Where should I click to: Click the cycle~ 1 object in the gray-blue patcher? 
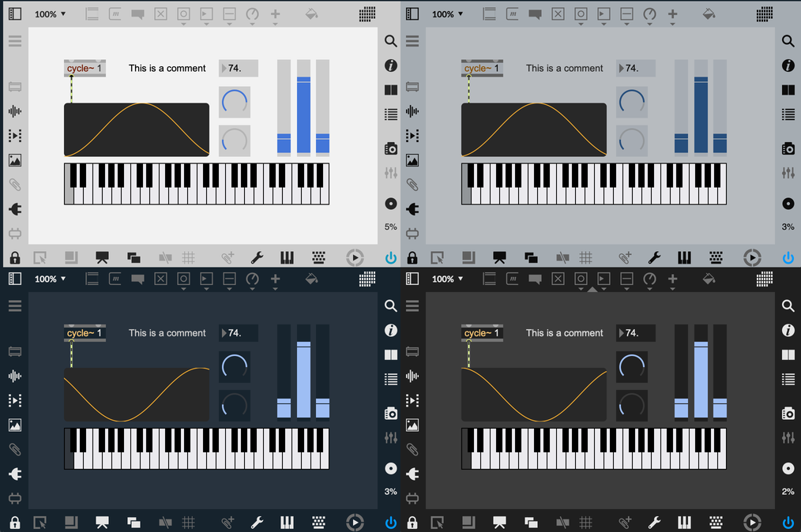point(481,69)
